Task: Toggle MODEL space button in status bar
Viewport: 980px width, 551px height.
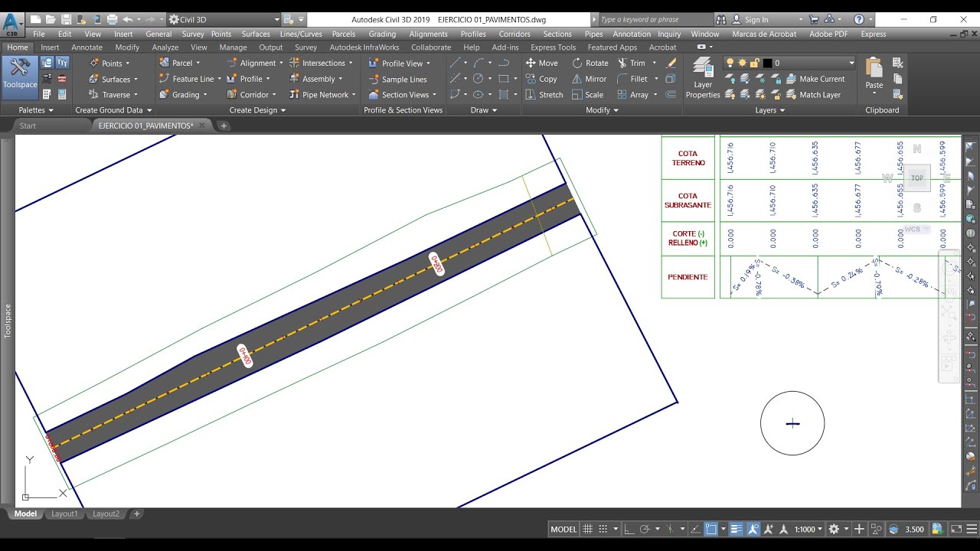Action: coord(563,529)
